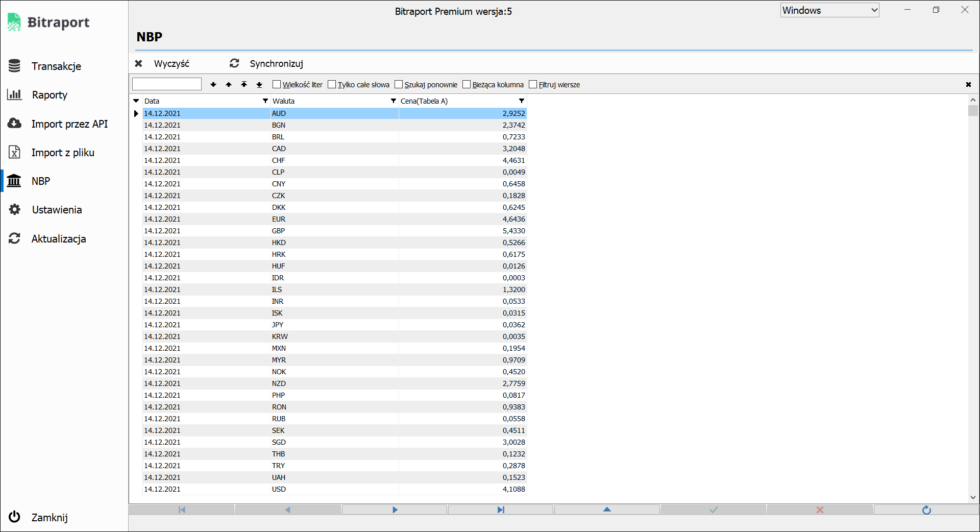980x532 pixels.
Task: Click the scrollbar down arrow
Action: [x=973, y=497]
